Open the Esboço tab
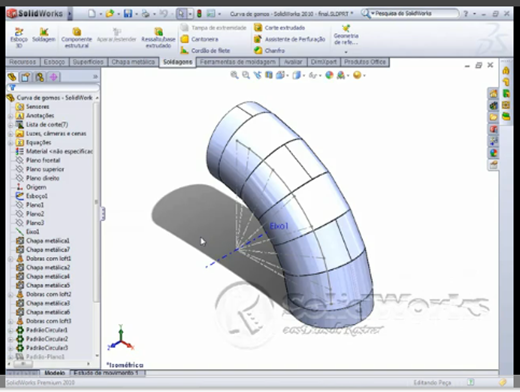The width and height of the screenshot is (520, 392). click(54, 62)
